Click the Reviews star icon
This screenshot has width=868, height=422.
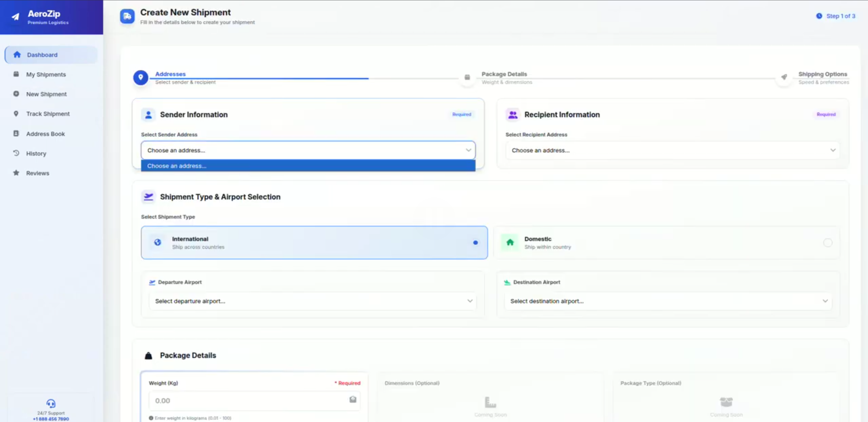click(x=16, y=173)
